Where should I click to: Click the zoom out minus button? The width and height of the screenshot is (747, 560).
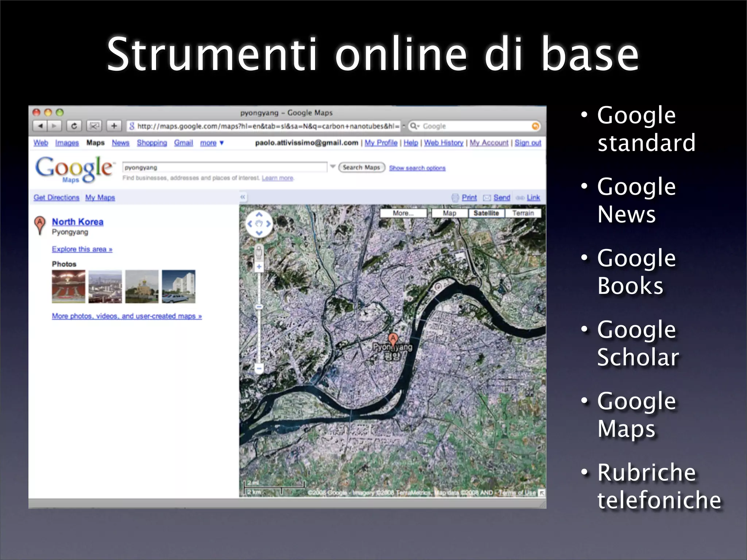pyautogui.click(x=259, y=368)
